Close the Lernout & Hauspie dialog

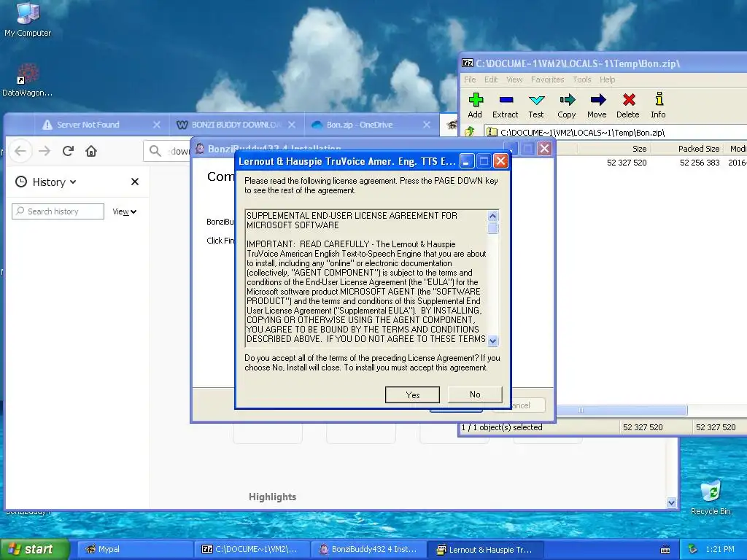(500, 161)
